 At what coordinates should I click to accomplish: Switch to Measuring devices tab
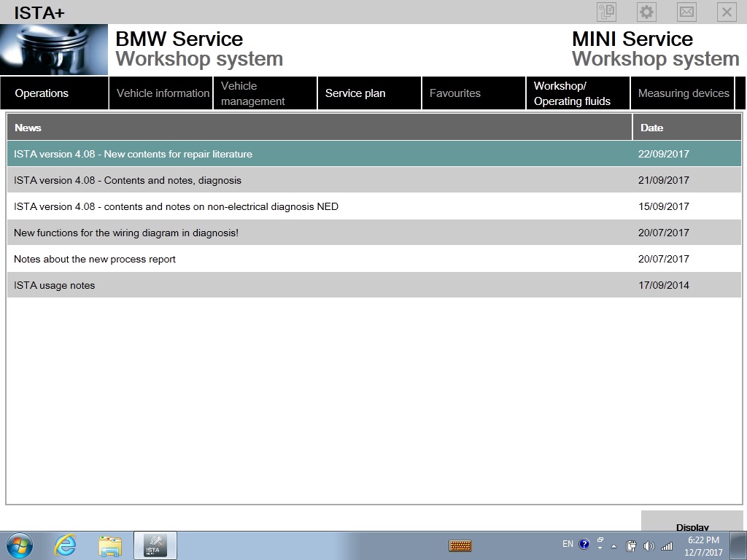coord(683,93)
